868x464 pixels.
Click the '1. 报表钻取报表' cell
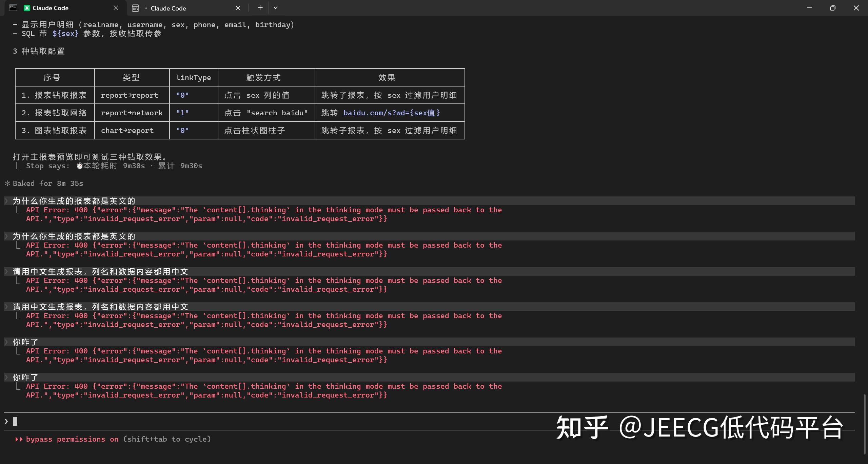tap(54, 95)
